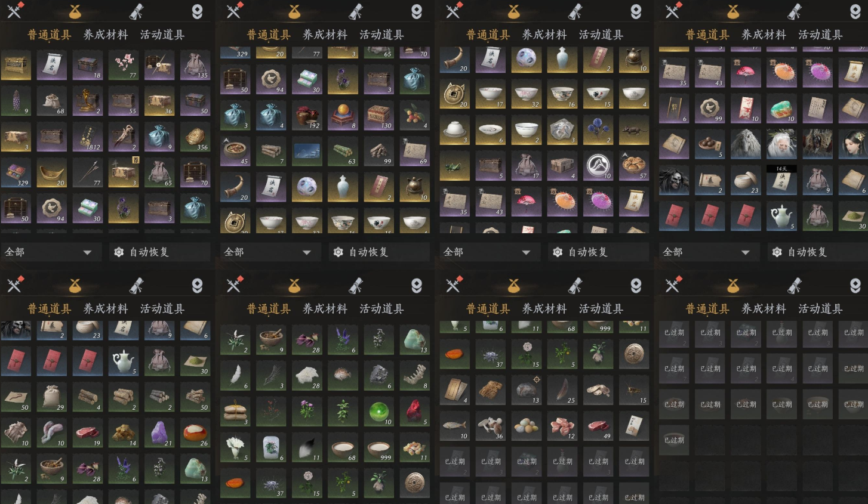Click the white mountain emblem token
Screen dimensions: 868x504
pos(598,165)
